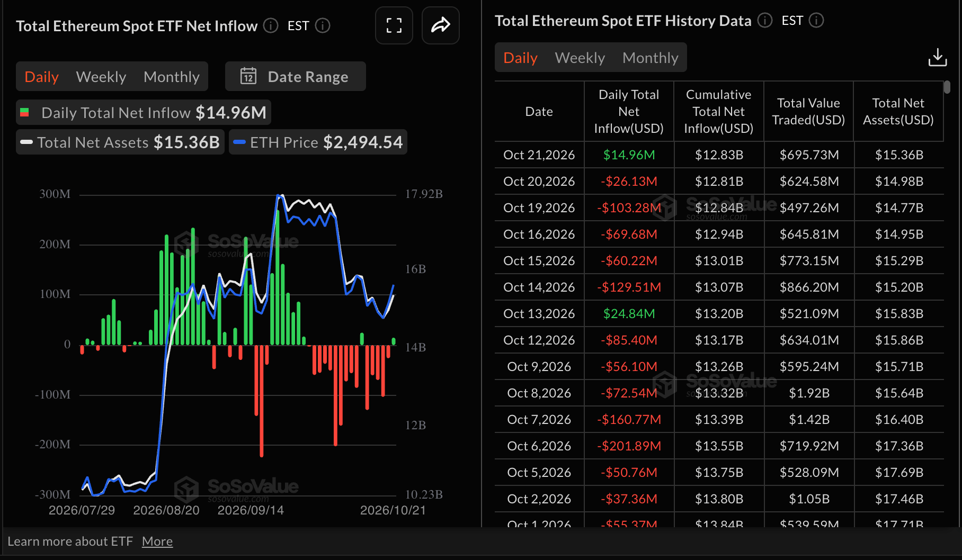The image size is (962, 560).
Task: Download history data via download icon
Action: coord(938,57)
